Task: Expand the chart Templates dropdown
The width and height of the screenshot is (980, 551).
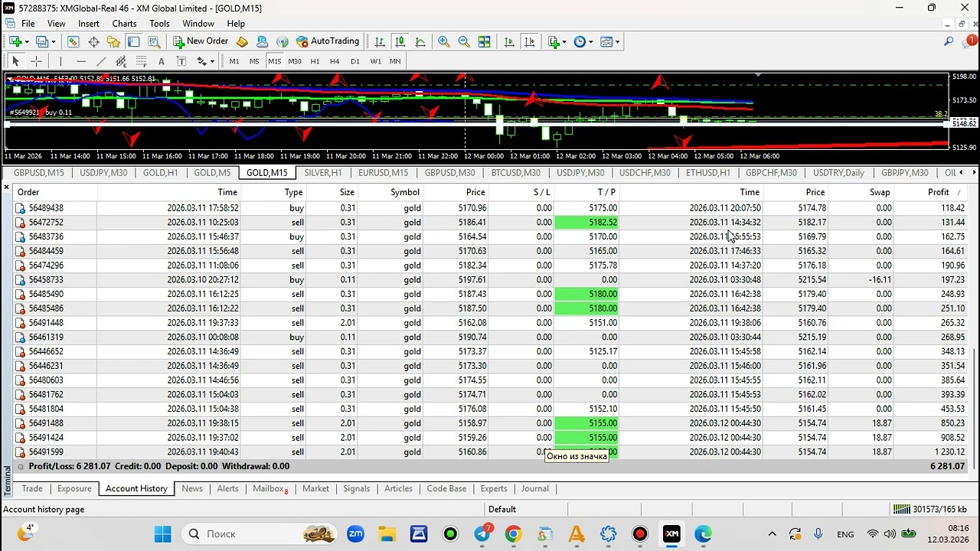Action: point(616,42)
